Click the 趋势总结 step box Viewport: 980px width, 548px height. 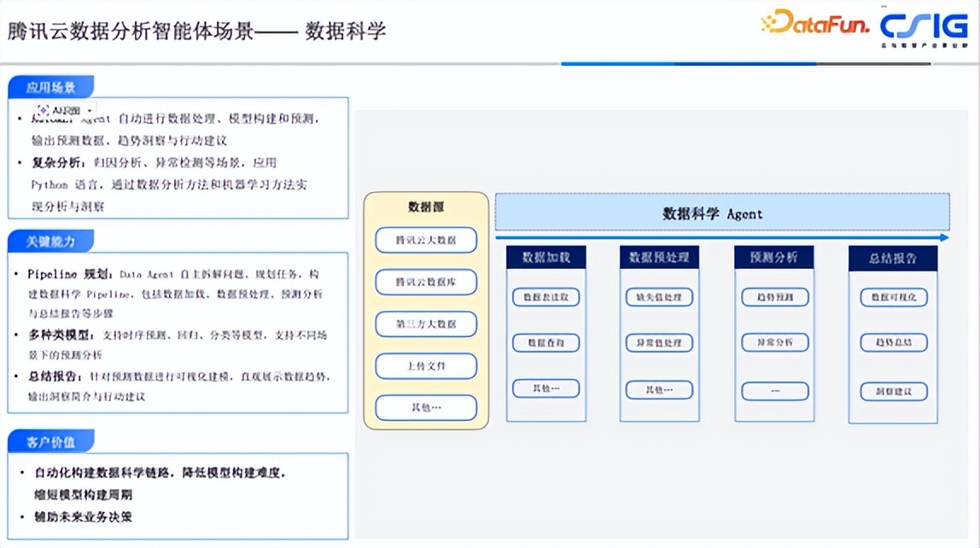click(893, 342)
